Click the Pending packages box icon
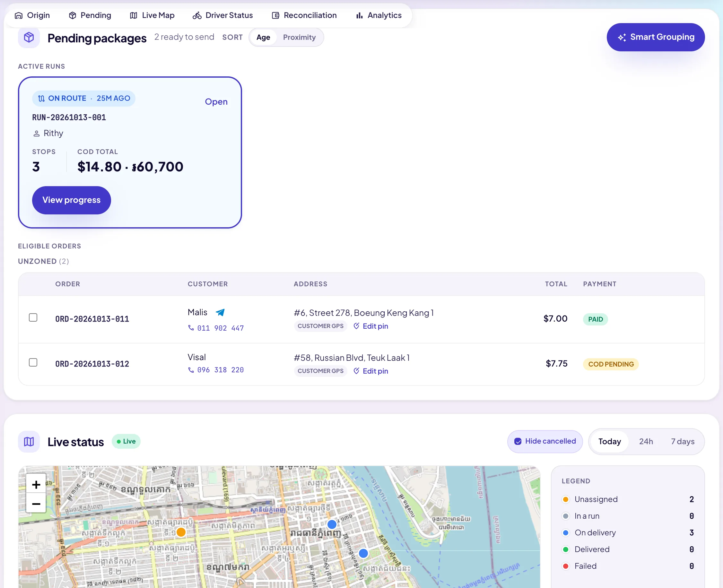Viewport: 723px width, 588px height. tap(29, 37)
